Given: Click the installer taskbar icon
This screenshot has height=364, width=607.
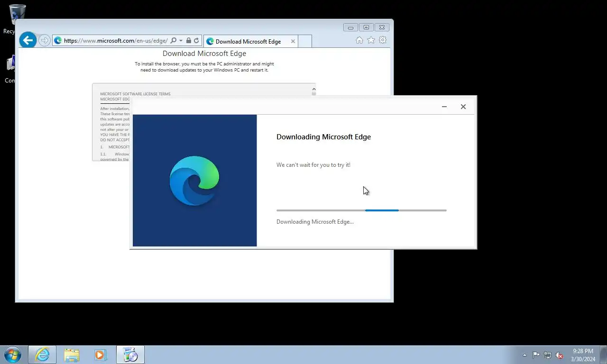Looking at the screenshot, I should click(x=130, y=355).
